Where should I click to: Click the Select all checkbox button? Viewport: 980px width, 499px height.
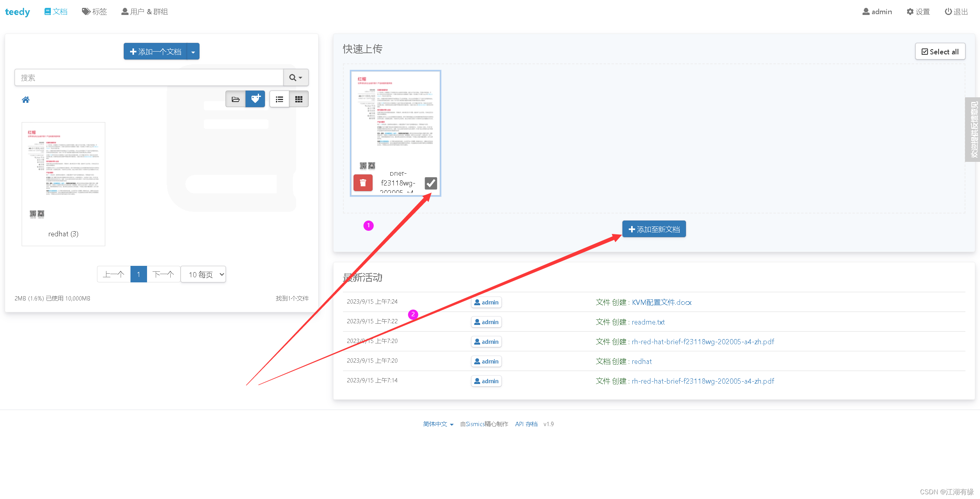tap(940, 52)
